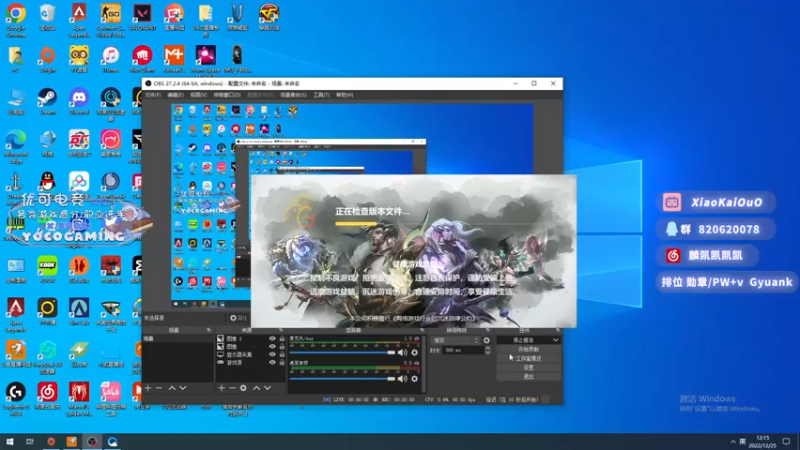Open the Help (H) menu in OBS

[344, 95]
